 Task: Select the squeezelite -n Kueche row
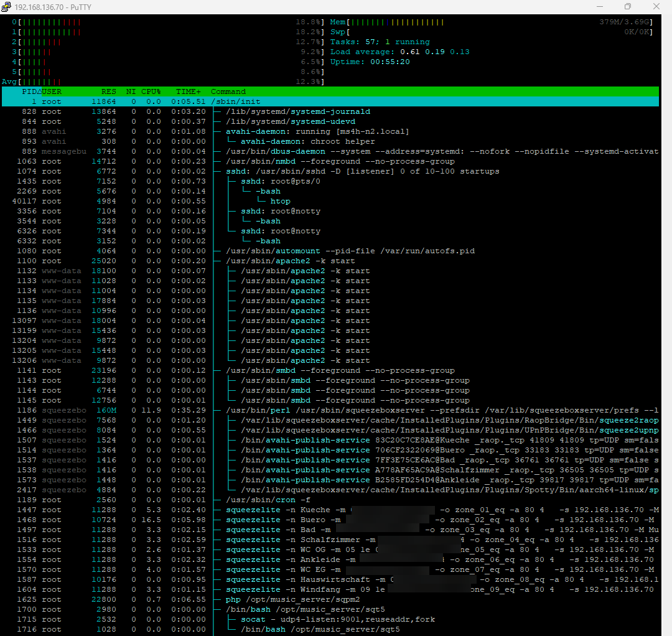click(x=330, y=510)
